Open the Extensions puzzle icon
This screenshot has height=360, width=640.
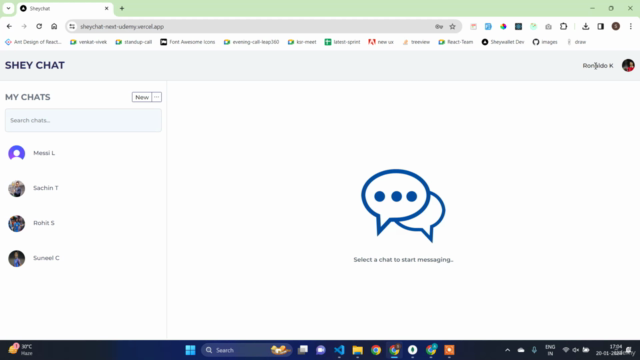click(x=564, y=27)
